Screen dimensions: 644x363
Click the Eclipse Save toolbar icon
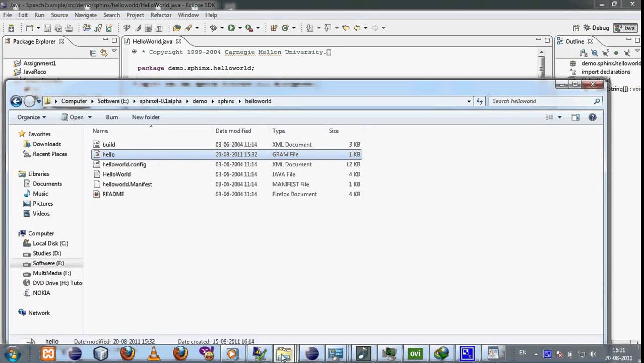click(47, 28)
